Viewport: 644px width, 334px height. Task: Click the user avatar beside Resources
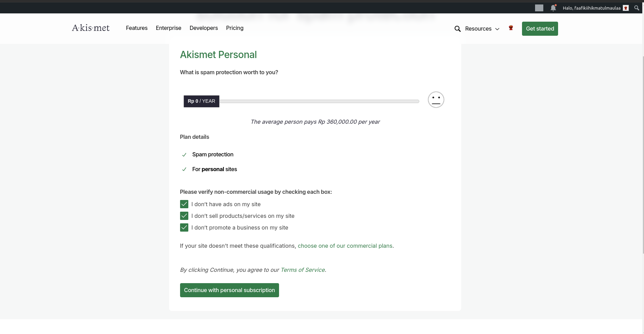coord(511,28)
